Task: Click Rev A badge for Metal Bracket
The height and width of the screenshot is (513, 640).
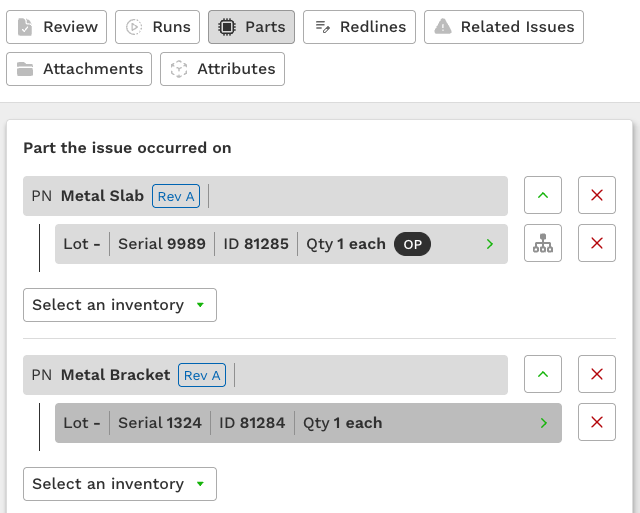Action: coord(202,375)
